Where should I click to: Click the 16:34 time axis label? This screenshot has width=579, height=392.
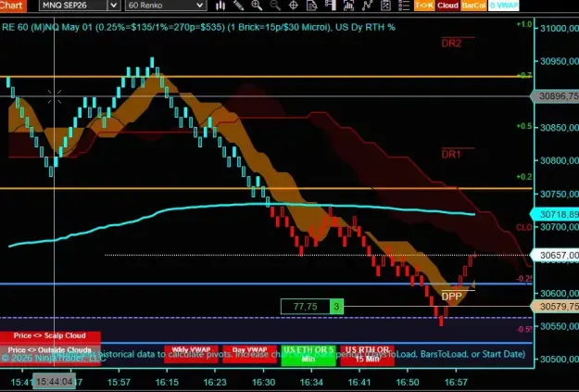tap(311, 382)
